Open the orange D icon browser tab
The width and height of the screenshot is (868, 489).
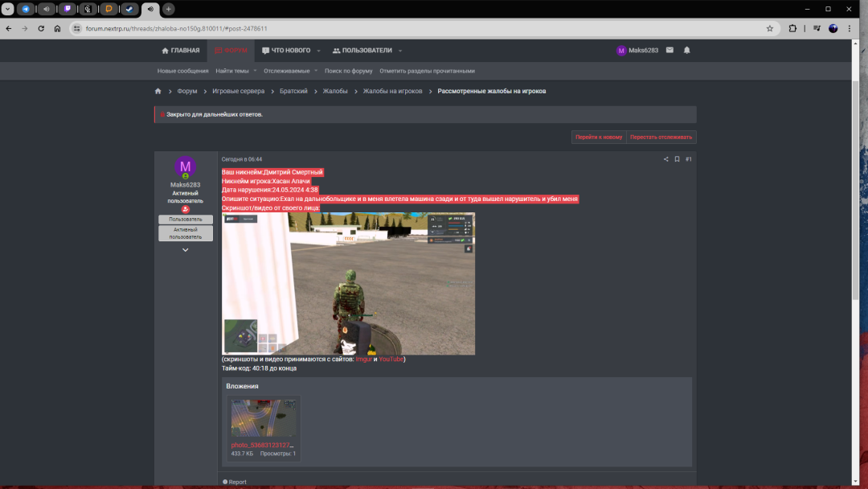coord(108,9)
